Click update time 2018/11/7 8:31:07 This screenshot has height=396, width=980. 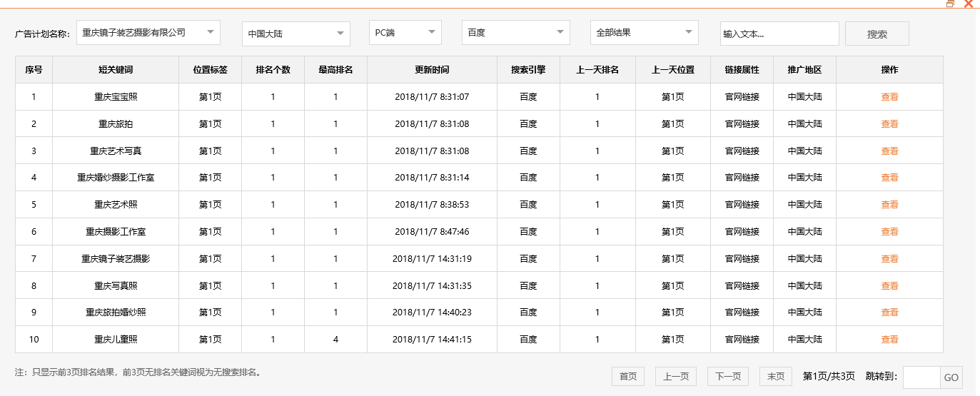point(432,97)
